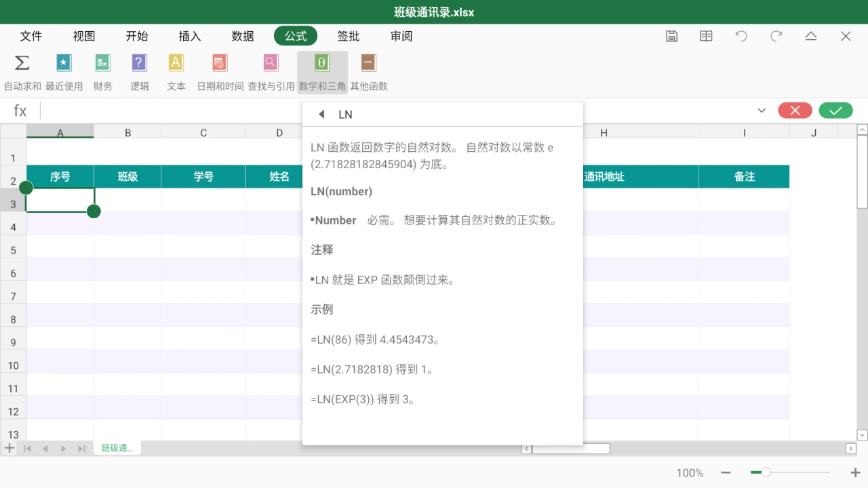868x488 pixels.
Task: Click the 姓名 header cell
Action: click(x=274, y=176)
